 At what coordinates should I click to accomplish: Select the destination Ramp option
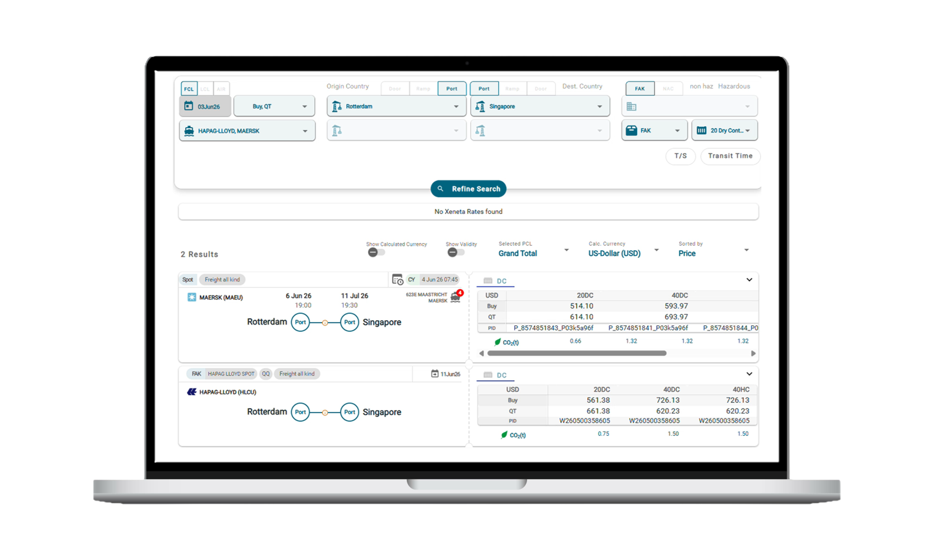point(512,89)
